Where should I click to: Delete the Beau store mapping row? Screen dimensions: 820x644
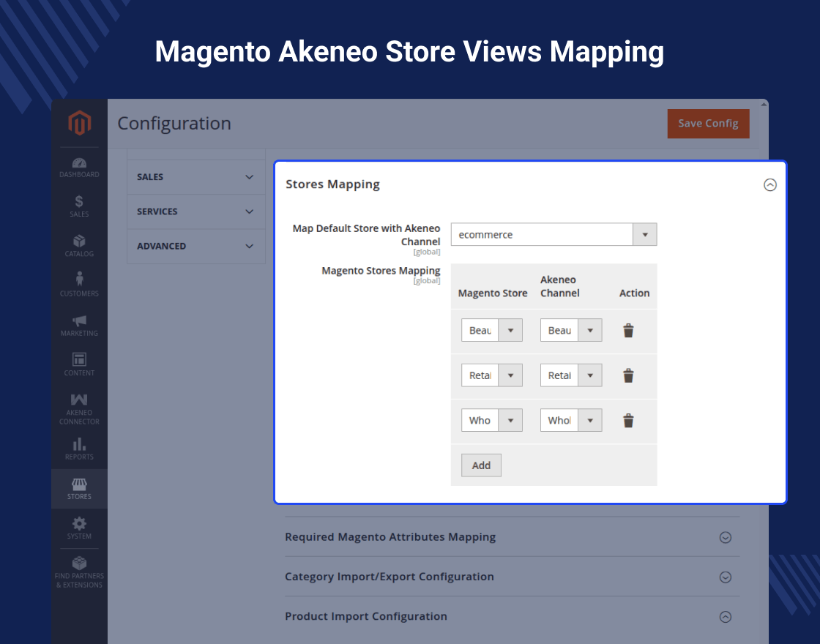[629, 330]
